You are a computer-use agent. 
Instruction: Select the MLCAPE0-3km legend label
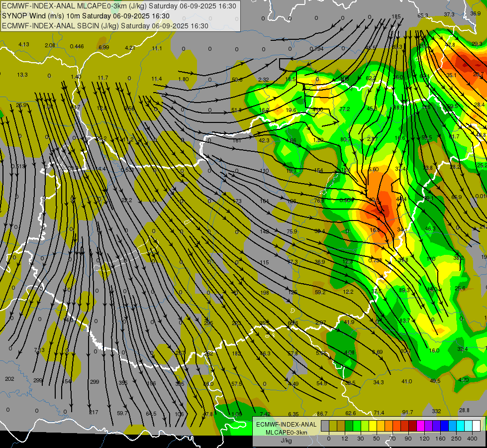pos(287,433)
